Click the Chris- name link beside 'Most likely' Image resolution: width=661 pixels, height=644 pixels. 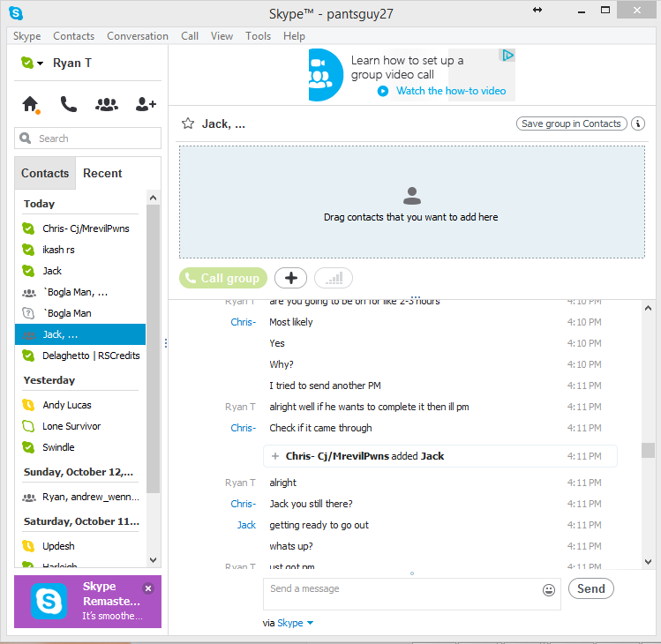click(244, 322)
